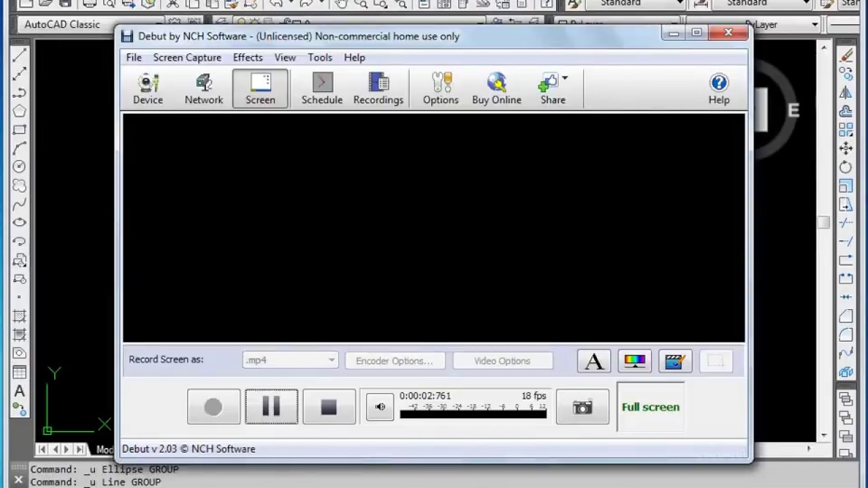
Task: Open color effects settings button
Action: (634, 361)
